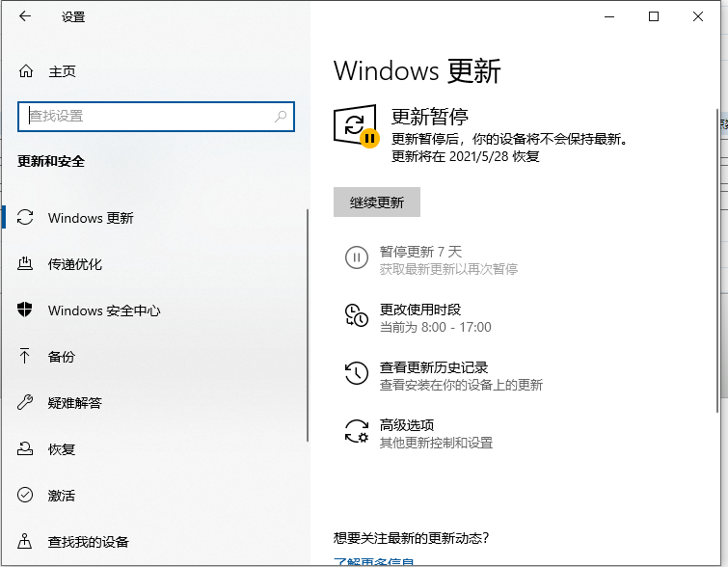The height and width of the screenshot is (567, 728).
Task: Click the 更改使用时段 clock icon
Action: tap(356, 317)
